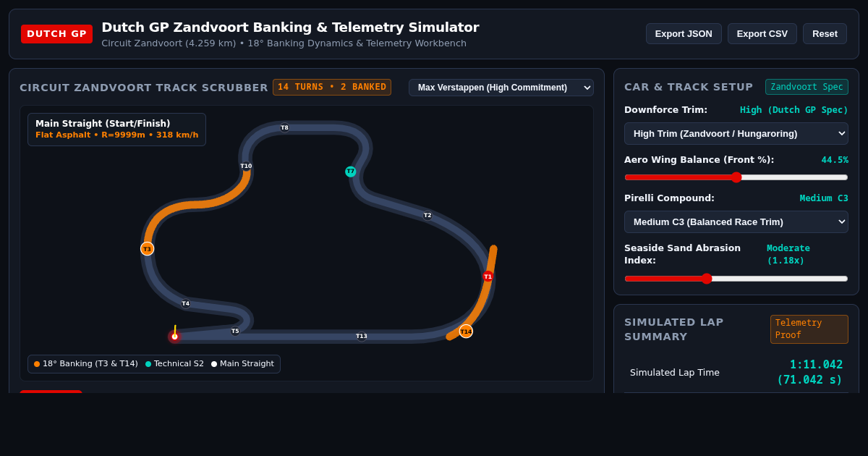Screen dimensions: 868x456
Task: Select the T4 turn marker
Action: pyautogui.click(x=186, y=303)
